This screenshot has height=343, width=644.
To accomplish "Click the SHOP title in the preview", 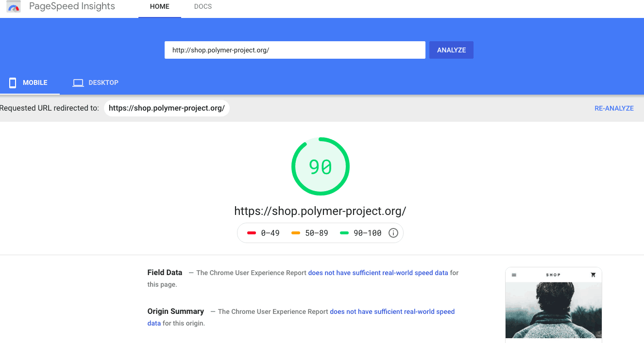I will point(553,275).
